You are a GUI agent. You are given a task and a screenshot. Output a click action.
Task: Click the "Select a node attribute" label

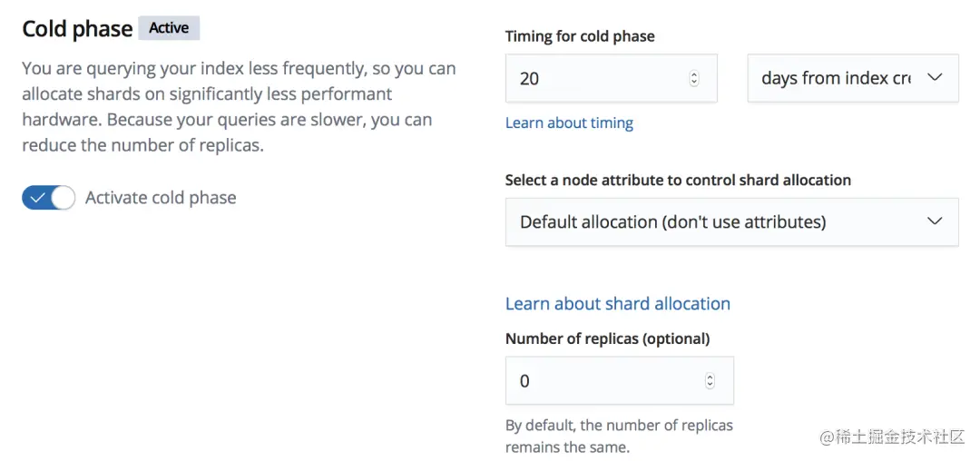(x=678, y=180)
